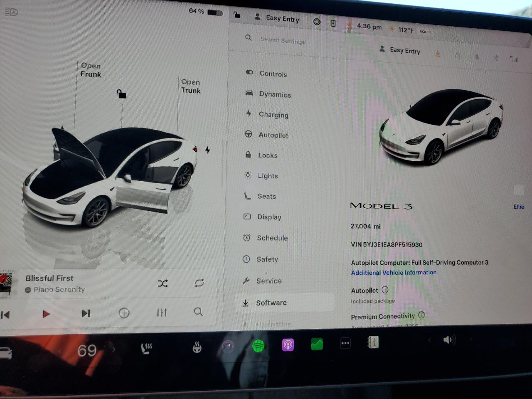532x399 pixels.
Task: Switch to the Software settings tab
Action: pyautogui.click(x=271, y=303)
